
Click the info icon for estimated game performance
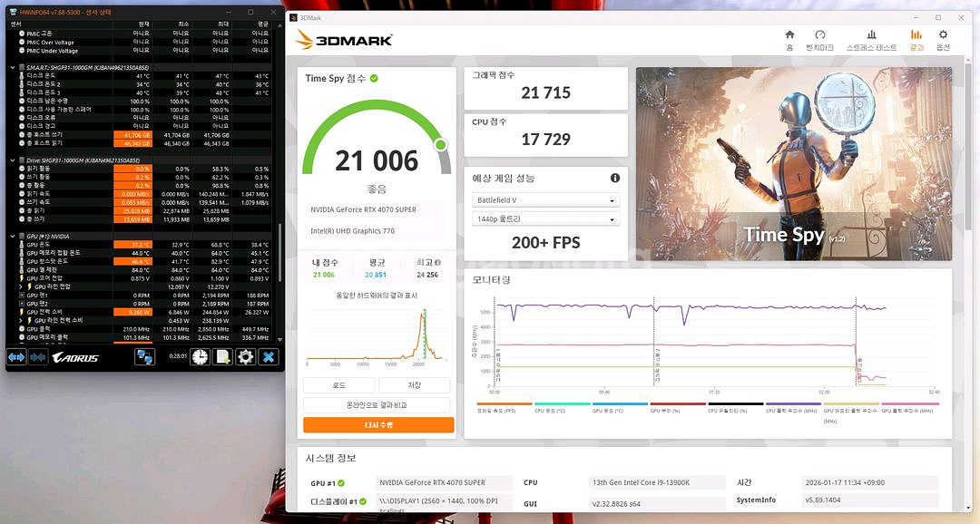pos(615,179)
